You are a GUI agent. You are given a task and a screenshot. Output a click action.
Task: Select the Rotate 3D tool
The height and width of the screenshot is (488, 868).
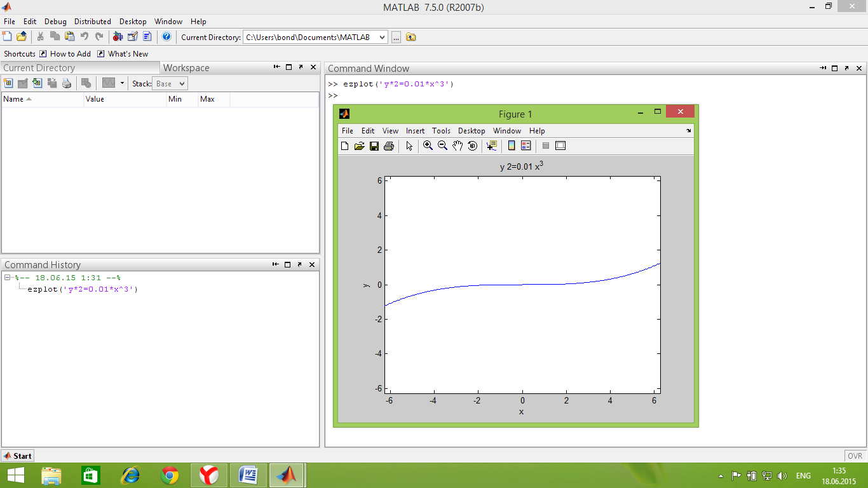click(472, 146)
